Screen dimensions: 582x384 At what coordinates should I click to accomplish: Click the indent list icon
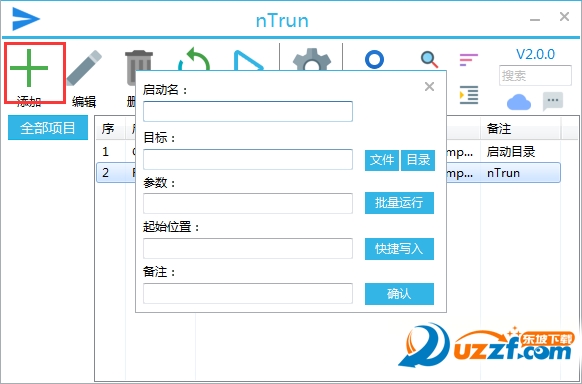(469, 95)
